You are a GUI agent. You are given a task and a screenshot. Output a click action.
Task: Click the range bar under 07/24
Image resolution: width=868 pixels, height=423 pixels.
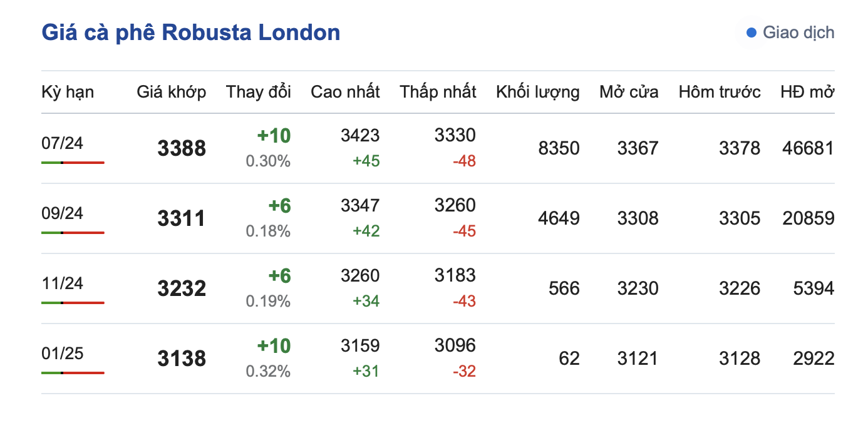tap(73, 163)
